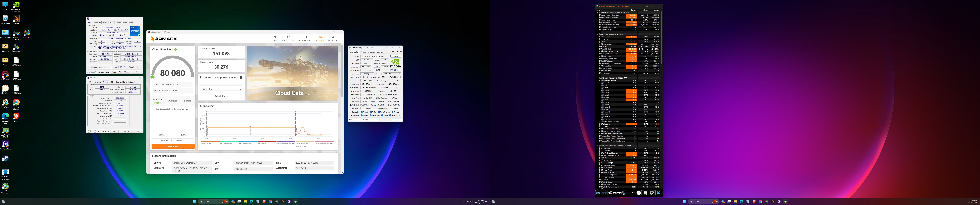Click the LOAD button in 3DMark

[x=162, y=135]
